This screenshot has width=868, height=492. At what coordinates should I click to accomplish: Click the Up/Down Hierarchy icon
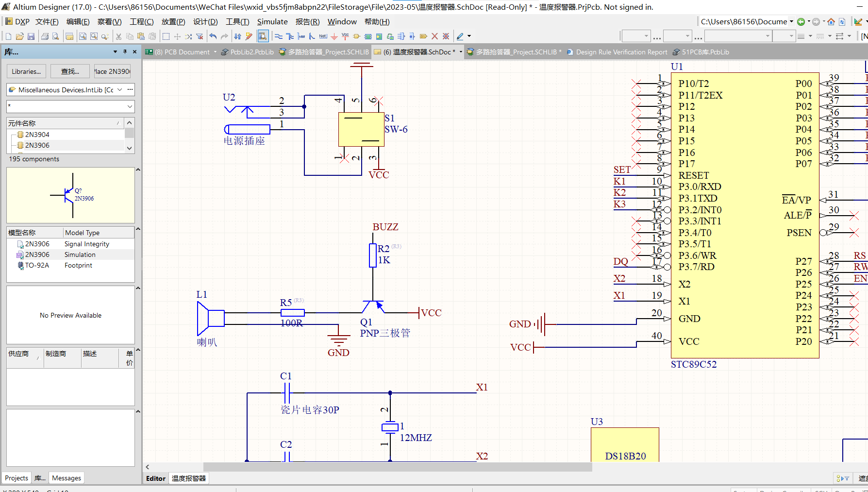(x=237, y=36)
